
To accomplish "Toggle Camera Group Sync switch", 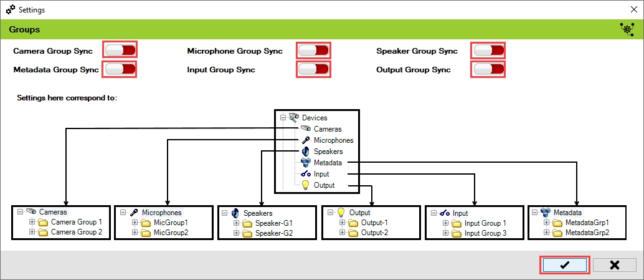I will coord(120,51).
